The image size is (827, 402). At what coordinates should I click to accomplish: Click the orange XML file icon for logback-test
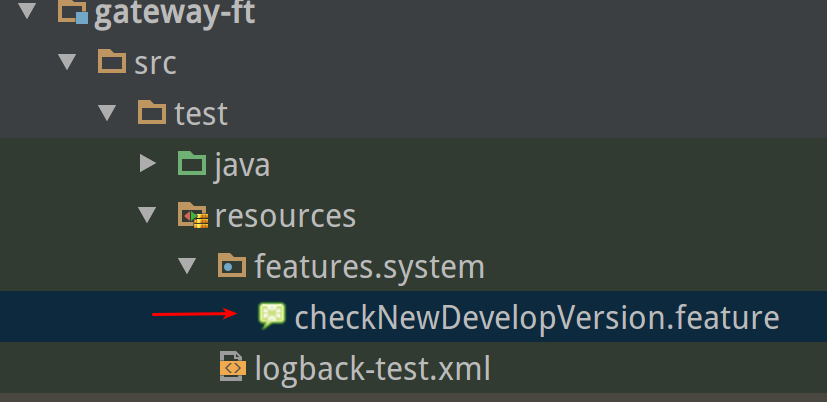coord(232,368)
